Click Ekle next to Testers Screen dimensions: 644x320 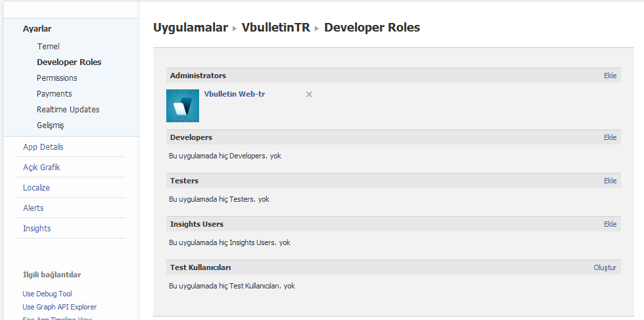(x=610, y=181)
